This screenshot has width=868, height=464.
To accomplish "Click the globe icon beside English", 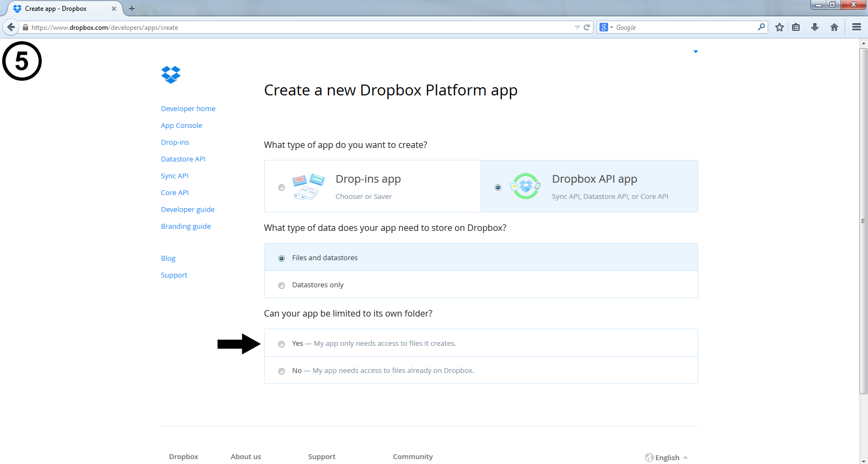I will click(649, 457).
